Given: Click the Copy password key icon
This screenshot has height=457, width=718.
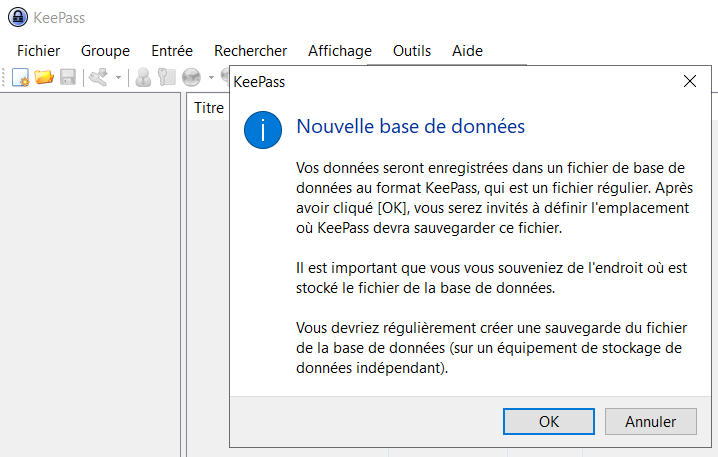Looking at the screenshot, I should 167,78.
